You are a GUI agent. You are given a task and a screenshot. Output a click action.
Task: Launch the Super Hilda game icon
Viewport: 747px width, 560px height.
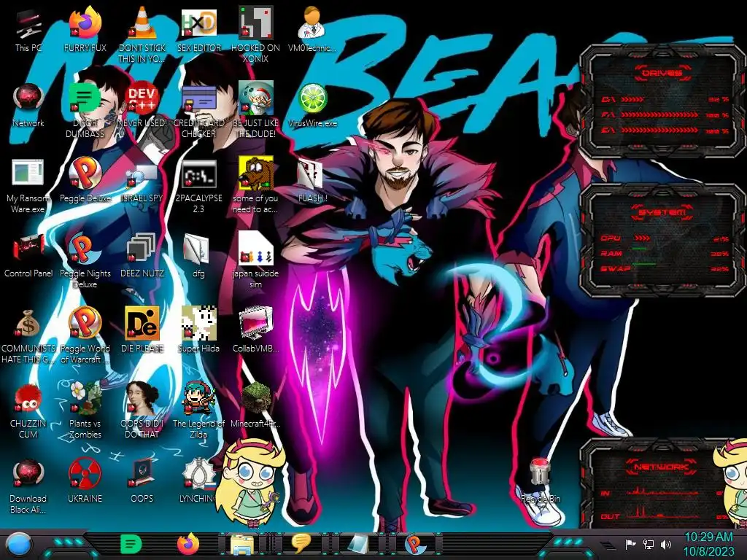coord(198,330)
